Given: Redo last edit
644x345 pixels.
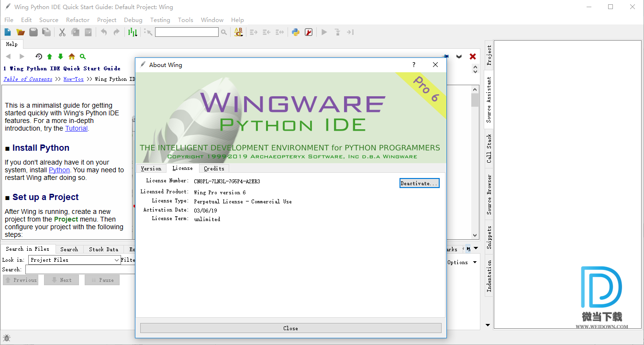Looking at the screenshot, I should click(x=116, y=32).
